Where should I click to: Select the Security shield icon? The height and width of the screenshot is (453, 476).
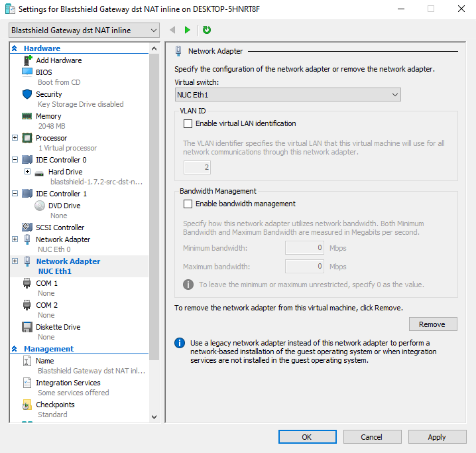tap(27, 94)
